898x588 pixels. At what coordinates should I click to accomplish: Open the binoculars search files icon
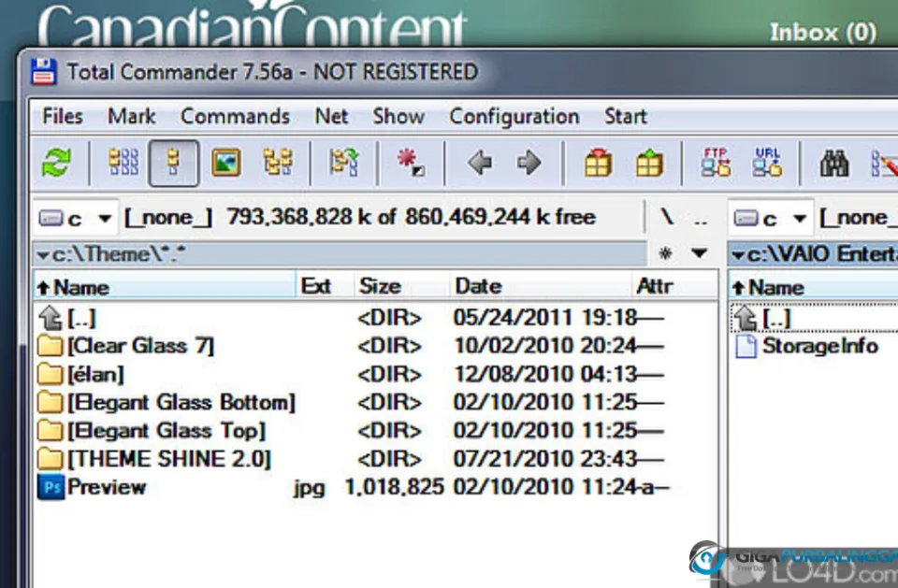pos(833,164)
